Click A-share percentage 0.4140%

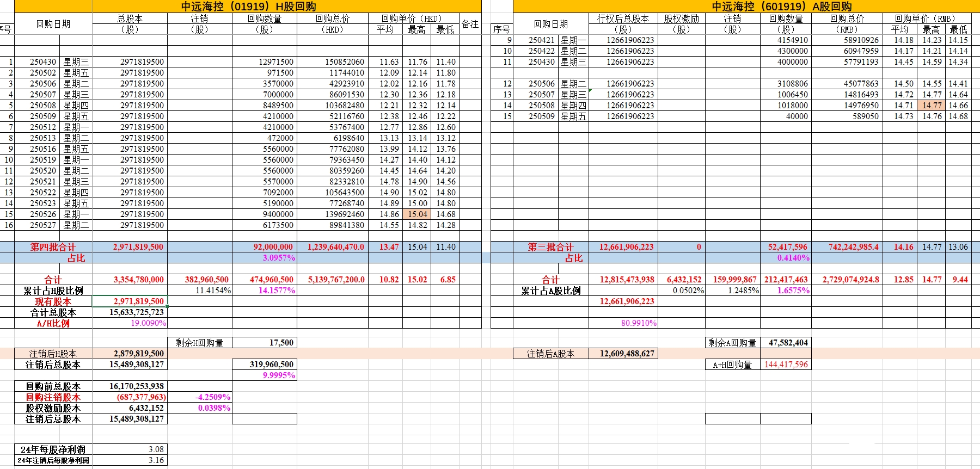(786, 258)
